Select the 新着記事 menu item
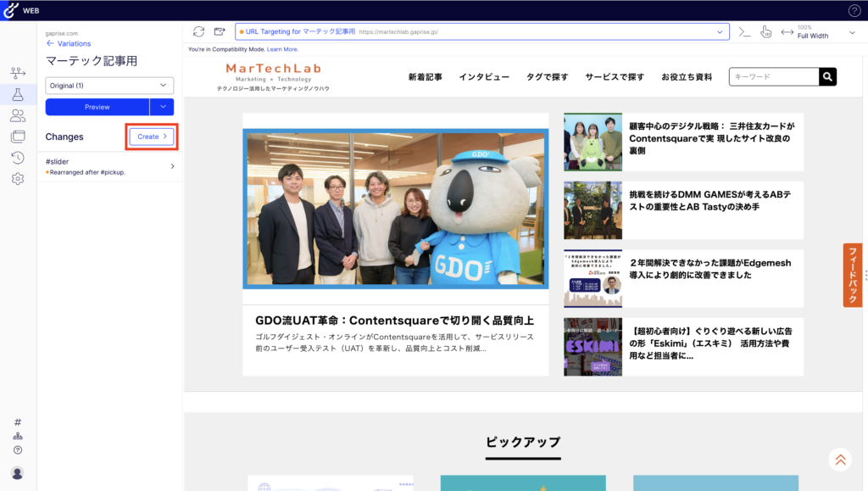The height and width of the screenshot is (491, 868). 425,77
